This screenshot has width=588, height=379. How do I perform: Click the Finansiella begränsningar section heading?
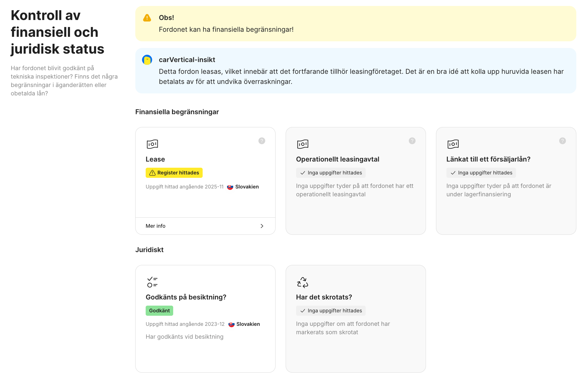point(177,112)
